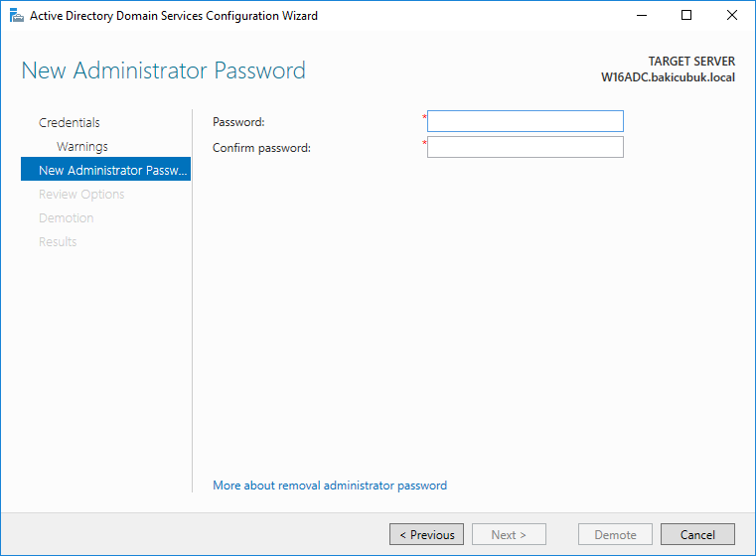Close the wizard window
This screenshot has width=756, height=556.
(731, 16)
